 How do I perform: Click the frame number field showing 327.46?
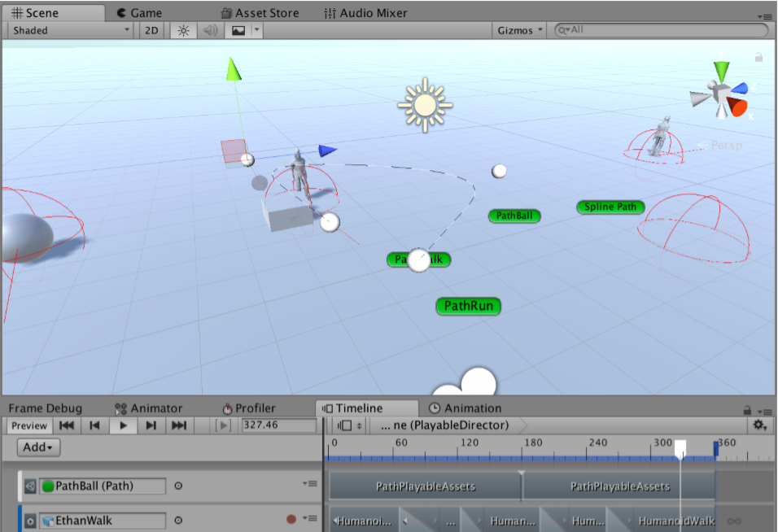(x=277, y=425)
